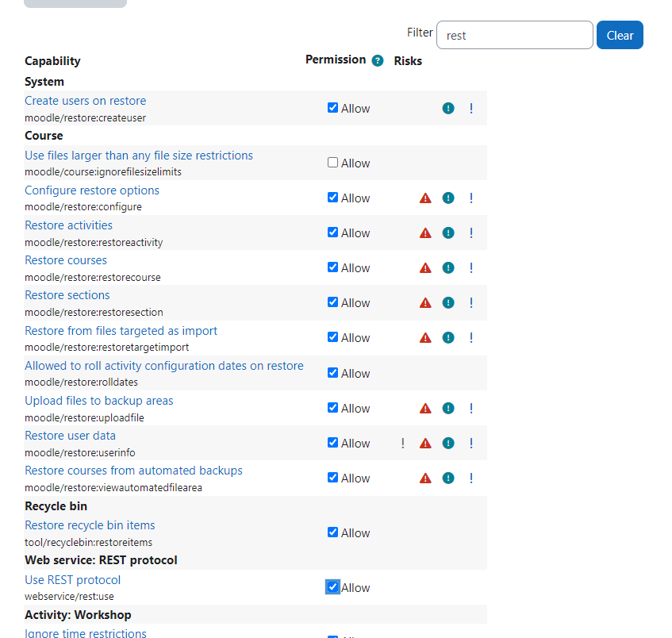
Task: Click the Clear filter button
Action: coord(620,35)
